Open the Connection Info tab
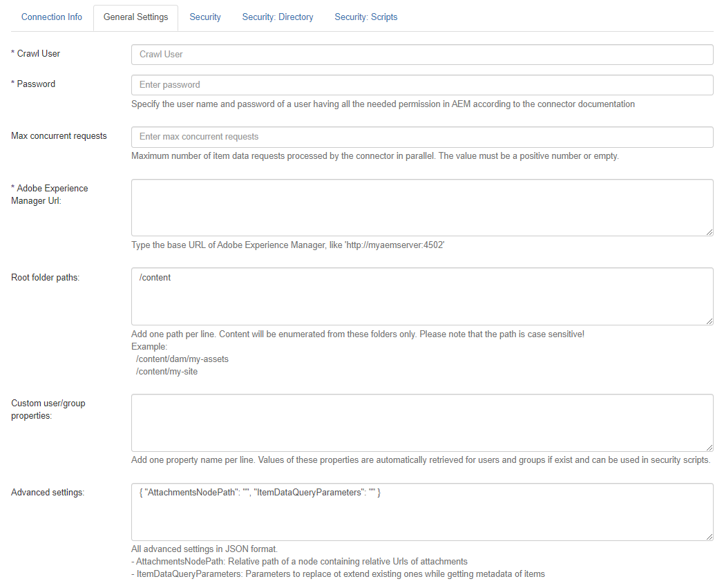 click(52, 17)
